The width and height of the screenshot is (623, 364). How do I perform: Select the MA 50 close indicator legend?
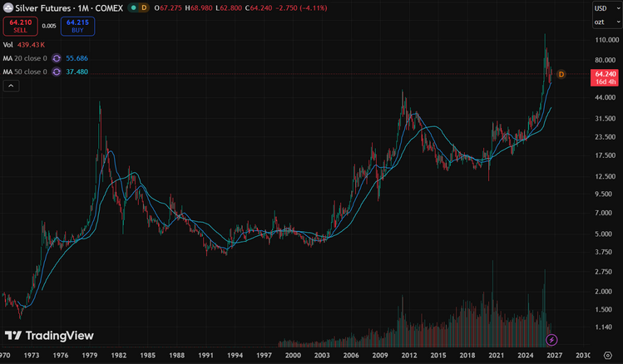[25, 71]
